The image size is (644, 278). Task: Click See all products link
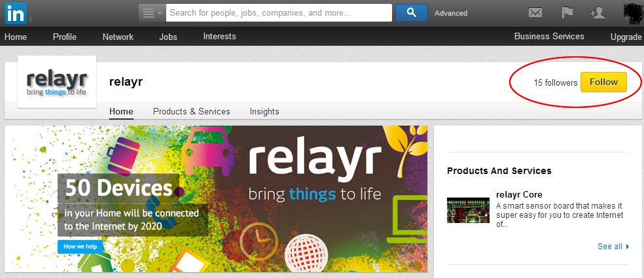(613, 247)
